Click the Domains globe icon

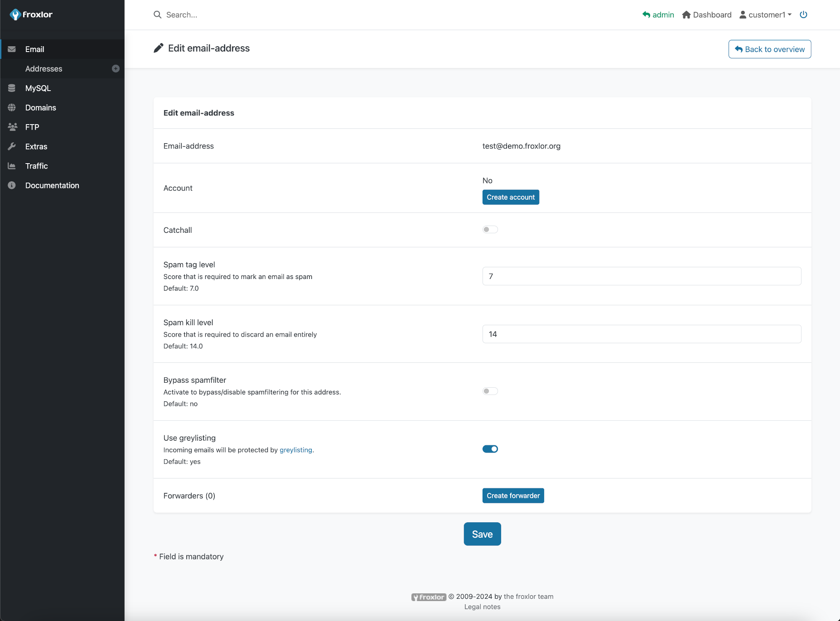click(x=12, y=107)
